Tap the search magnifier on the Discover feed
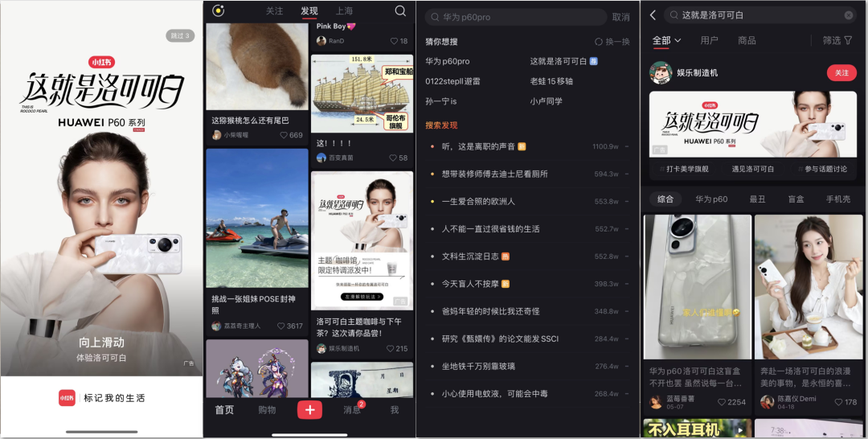Screen dimensions: 868x439 (400, 11)
